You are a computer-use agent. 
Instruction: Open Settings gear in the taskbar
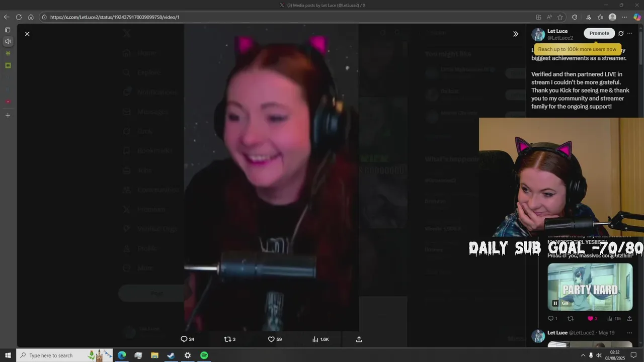coord(188,355)
